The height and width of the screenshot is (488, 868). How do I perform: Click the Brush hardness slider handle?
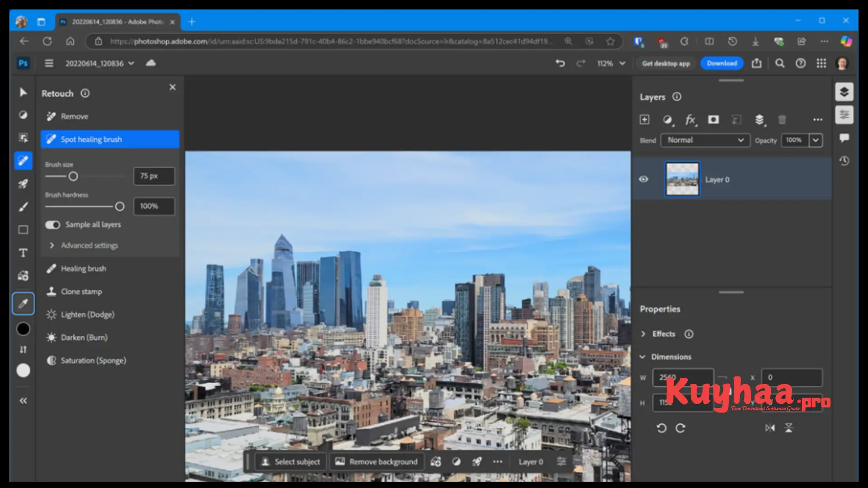119,206
